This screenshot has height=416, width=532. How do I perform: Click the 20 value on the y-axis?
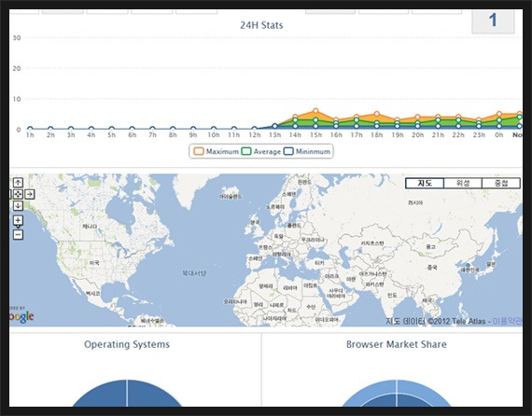point(17,68)
